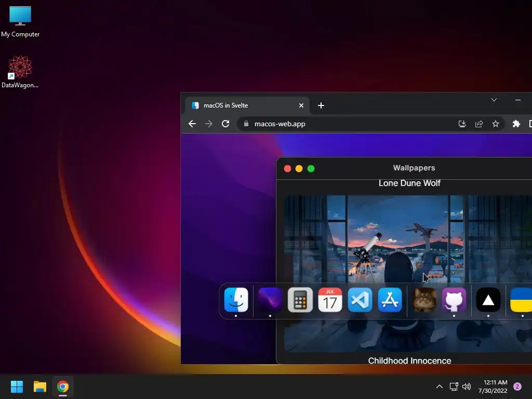The width and height of the screenshot is (532, 399).
Task: Open My Computer desktop icon
Action: [x=20, y=21]
